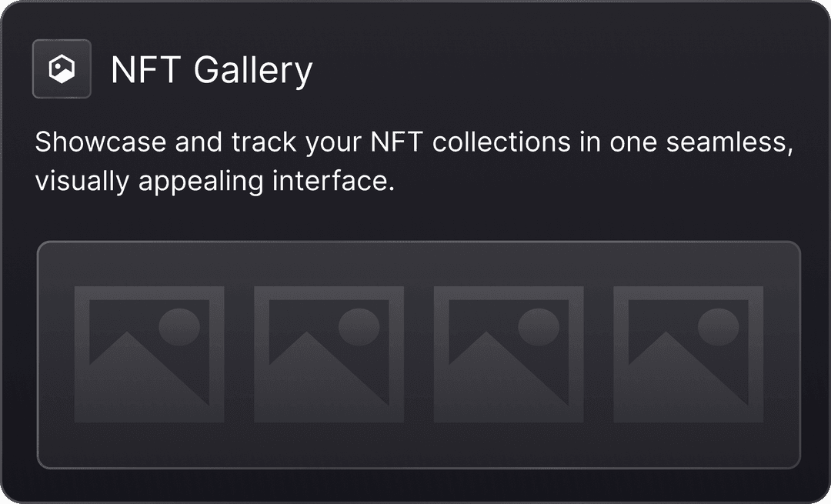Open the second image placeholder thumbnail
The image size is (831, 504).
(x=329, y=355)
